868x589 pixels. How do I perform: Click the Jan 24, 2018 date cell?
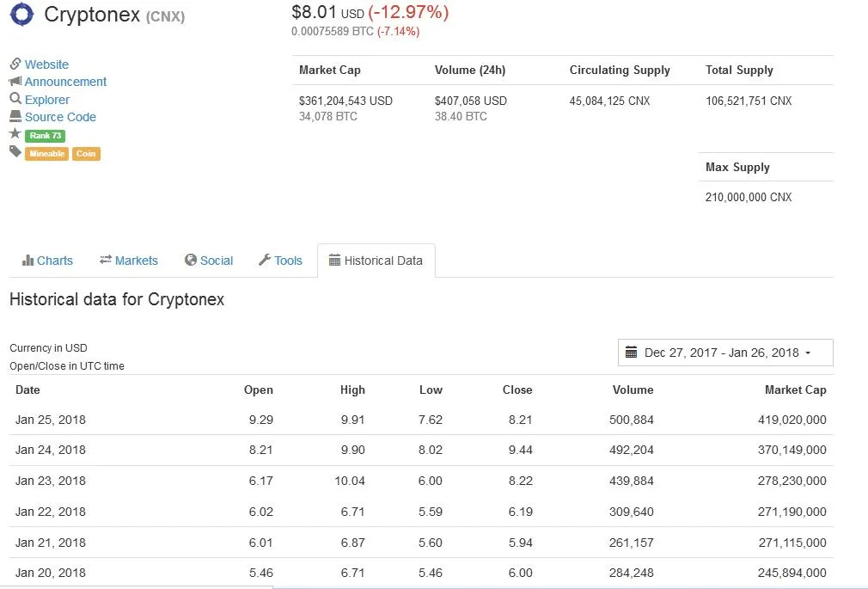(x=51, y=450)
